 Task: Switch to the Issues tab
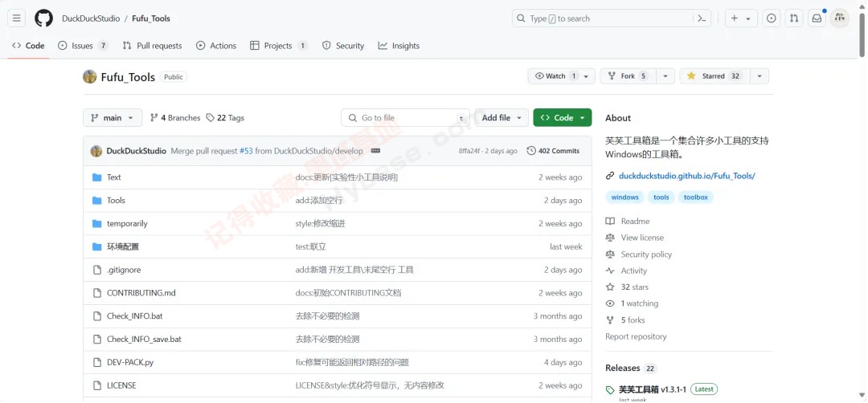click(83, 46)
